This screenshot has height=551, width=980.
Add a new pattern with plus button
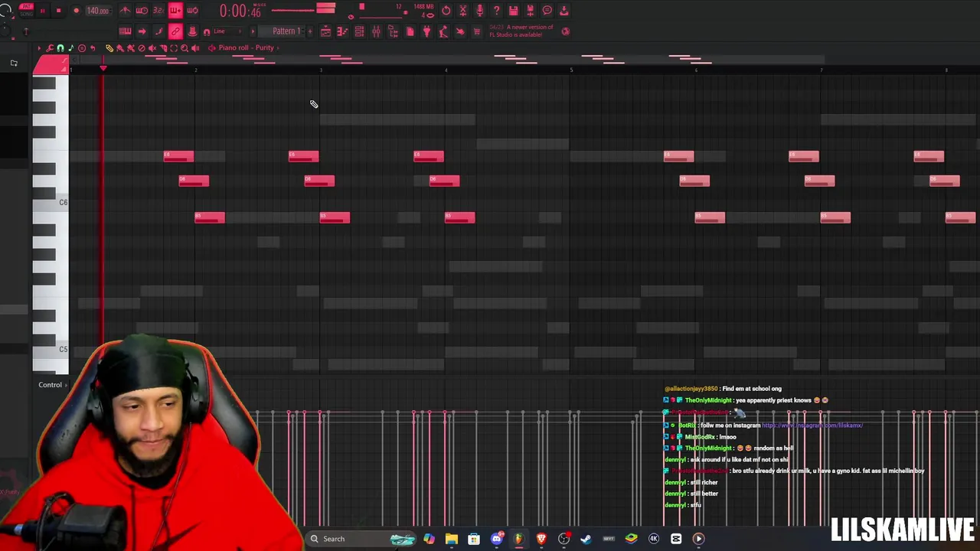click(x=309, y=31)
